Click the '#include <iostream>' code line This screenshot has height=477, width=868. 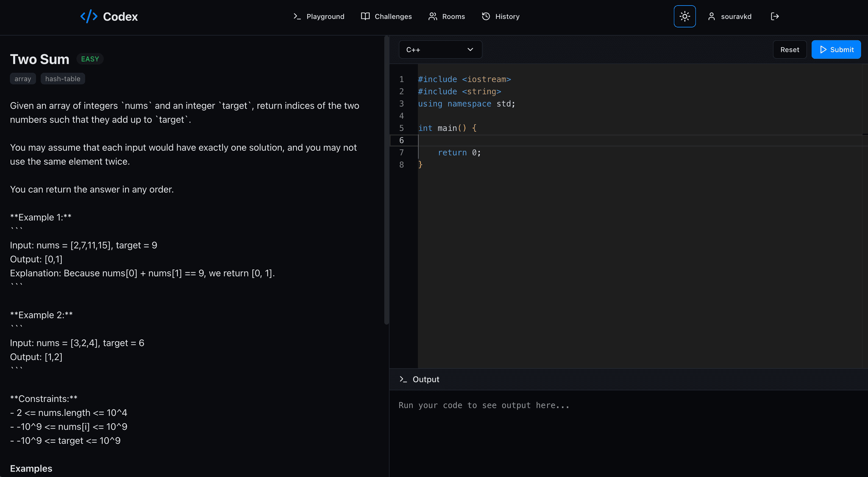465,79
